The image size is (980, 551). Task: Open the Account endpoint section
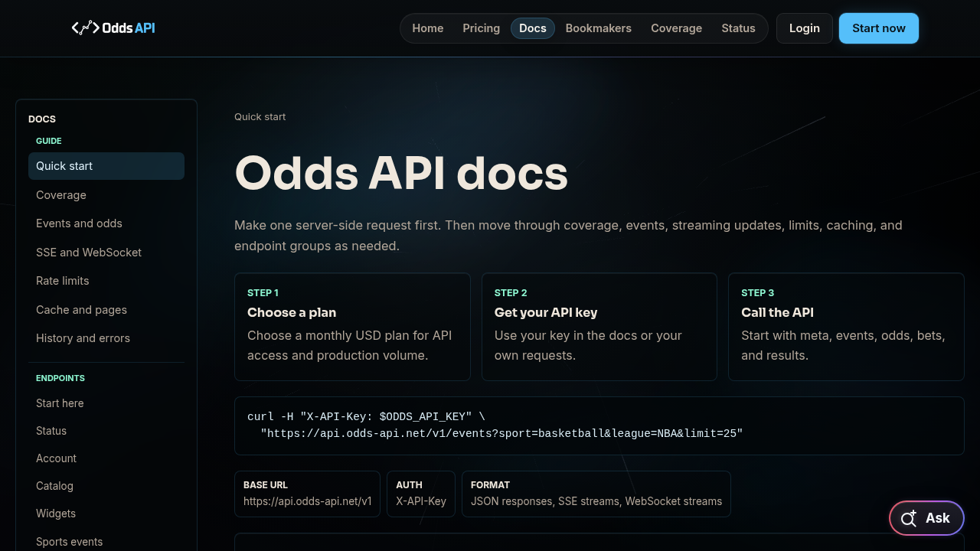106,458
